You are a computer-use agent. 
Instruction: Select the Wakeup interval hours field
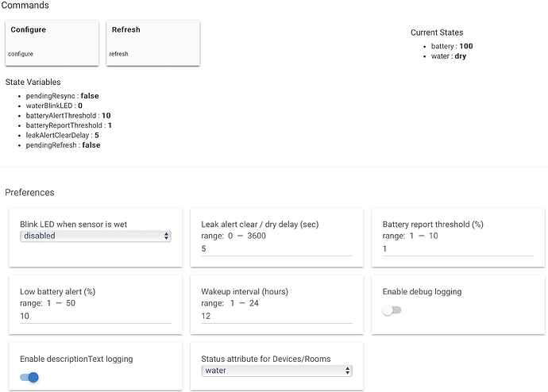pyautogui.click(x=276, y=316)
